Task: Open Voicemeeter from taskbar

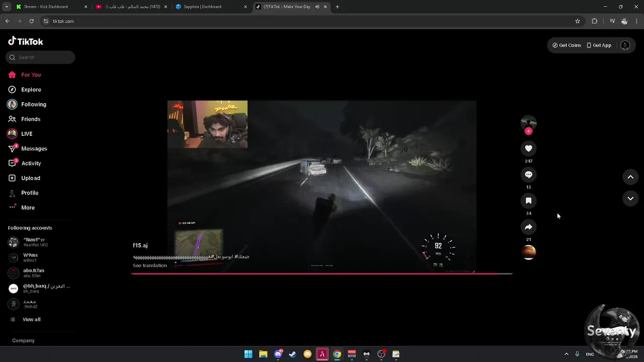Action: (352, 354)
